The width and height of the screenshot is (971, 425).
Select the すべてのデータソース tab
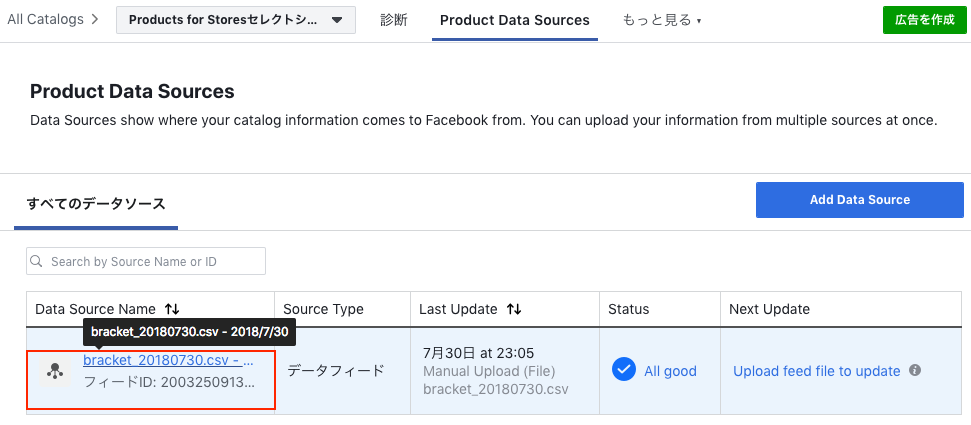click(x=96, y=203)
